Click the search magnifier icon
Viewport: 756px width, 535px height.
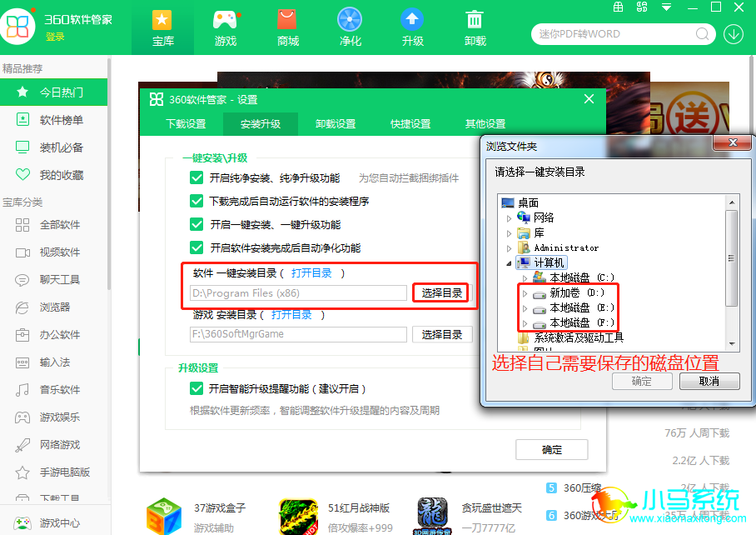702,34
